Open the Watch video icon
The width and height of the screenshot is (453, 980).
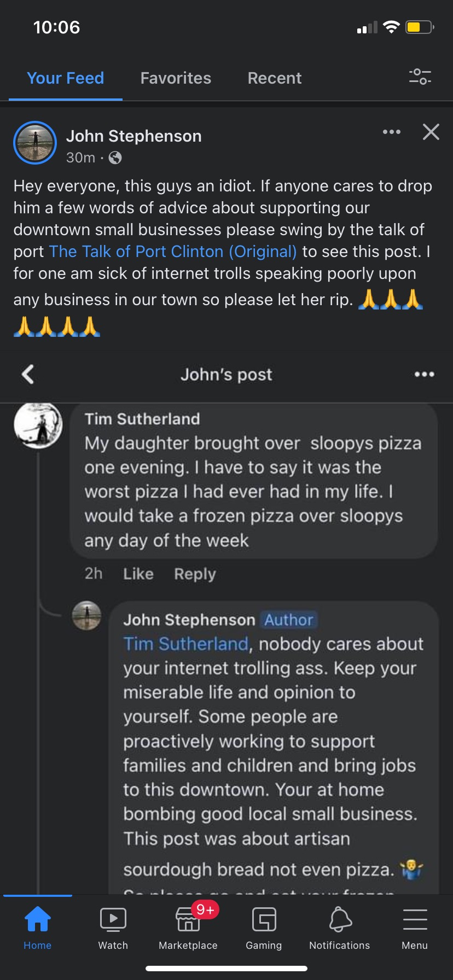click(113, 920)
